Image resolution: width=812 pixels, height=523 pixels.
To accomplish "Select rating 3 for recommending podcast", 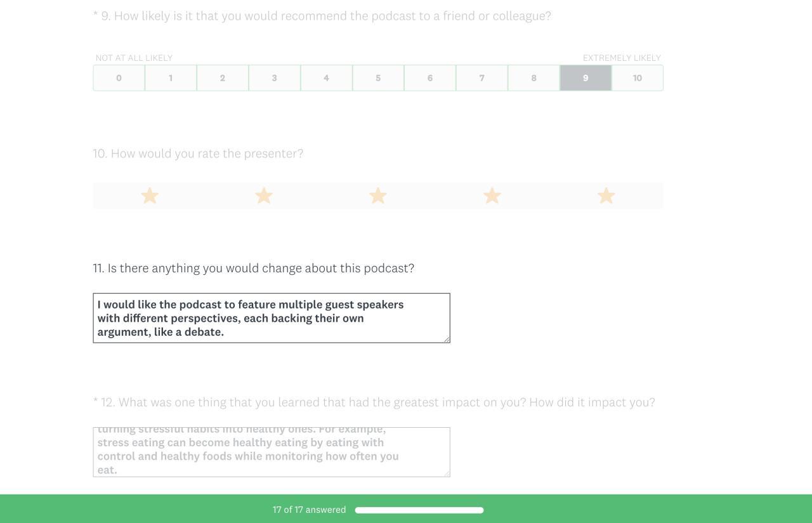I will coord(275,78).
